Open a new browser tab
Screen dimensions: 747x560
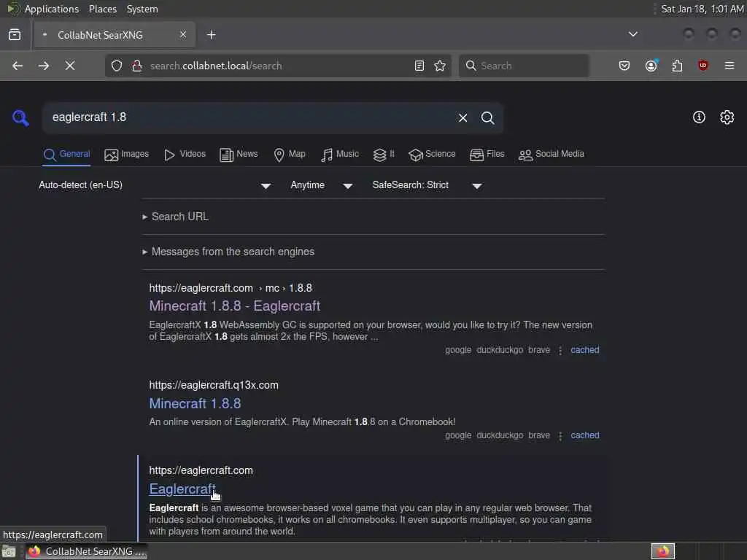(x=212, y=35)
